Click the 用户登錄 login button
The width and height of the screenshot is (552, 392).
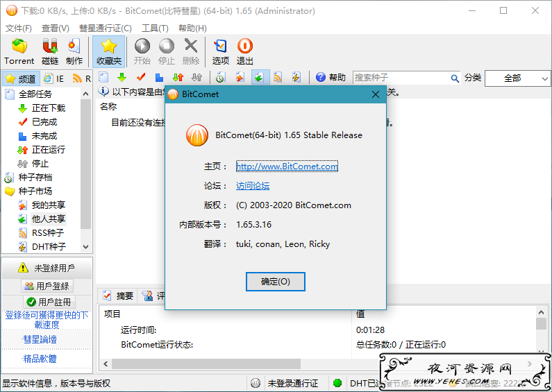tap(47, 286)
